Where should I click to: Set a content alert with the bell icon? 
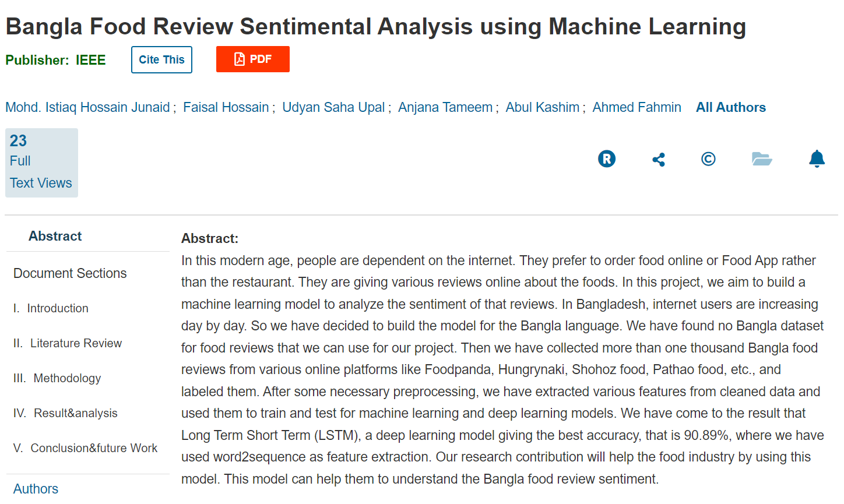click(817, 158)
